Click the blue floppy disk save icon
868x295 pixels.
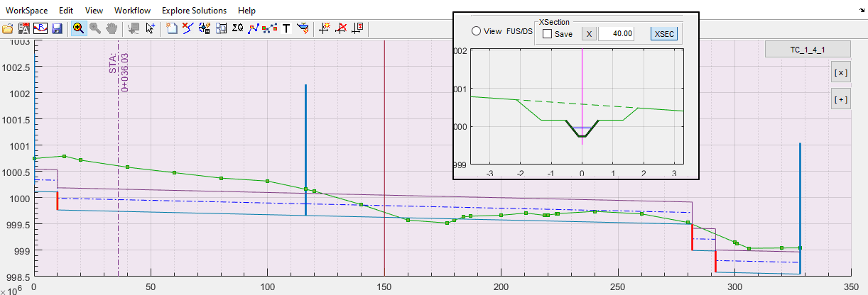[57, 28]
